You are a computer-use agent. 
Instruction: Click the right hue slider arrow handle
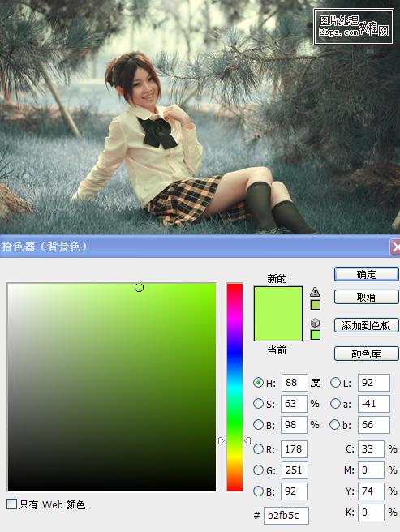[247, 440]
